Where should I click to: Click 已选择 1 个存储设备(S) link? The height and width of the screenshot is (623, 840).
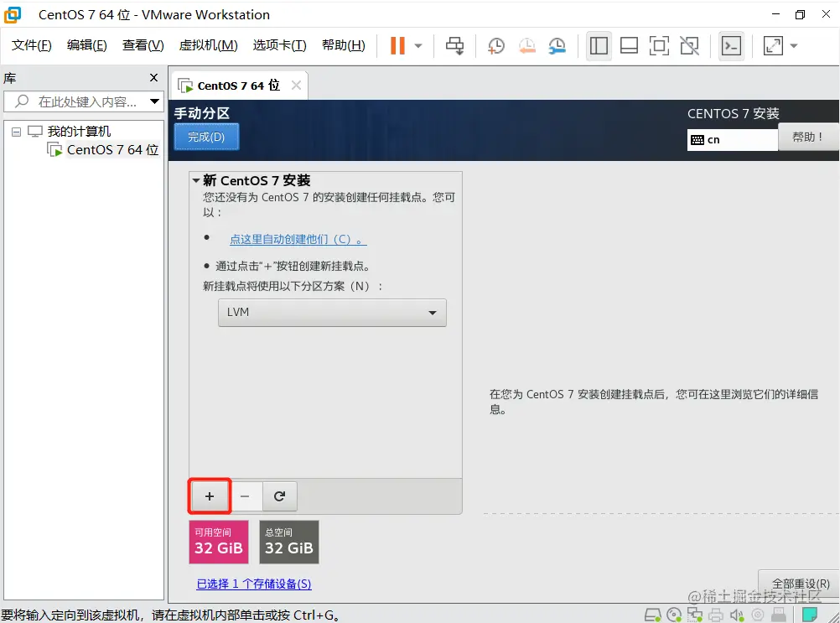tap(254, 584)
